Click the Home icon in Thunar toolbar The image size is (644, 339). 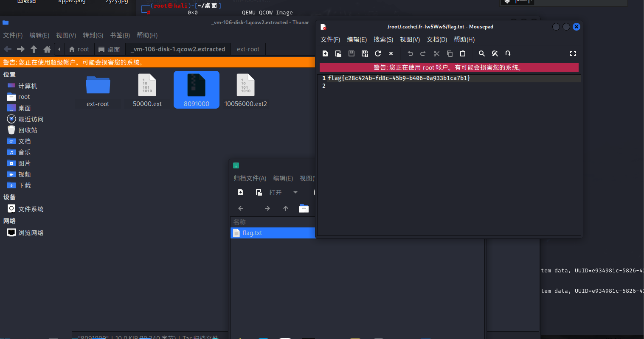[47, 49]
